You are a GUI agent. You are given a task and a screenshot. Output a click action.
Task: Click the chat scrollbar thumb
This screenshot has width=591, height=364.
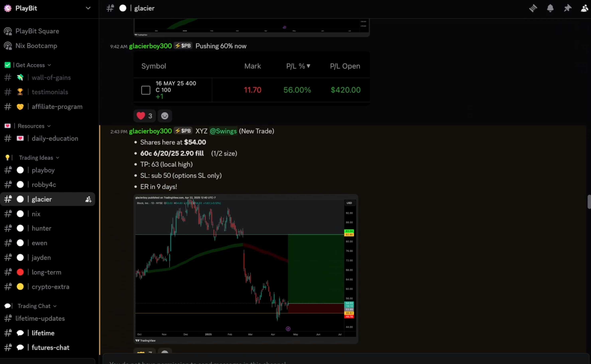(589, 202)
